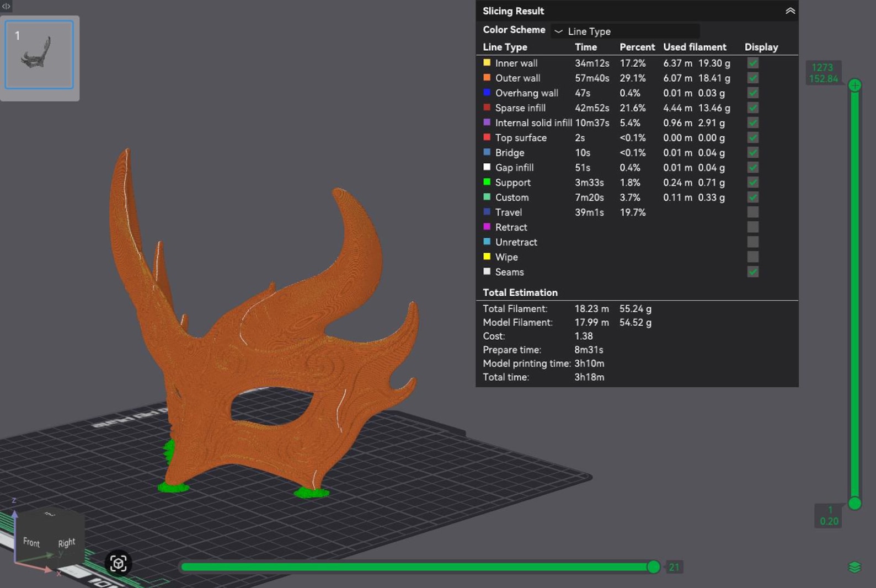Click the Prepare time 8m31s value

click(589, 350)
